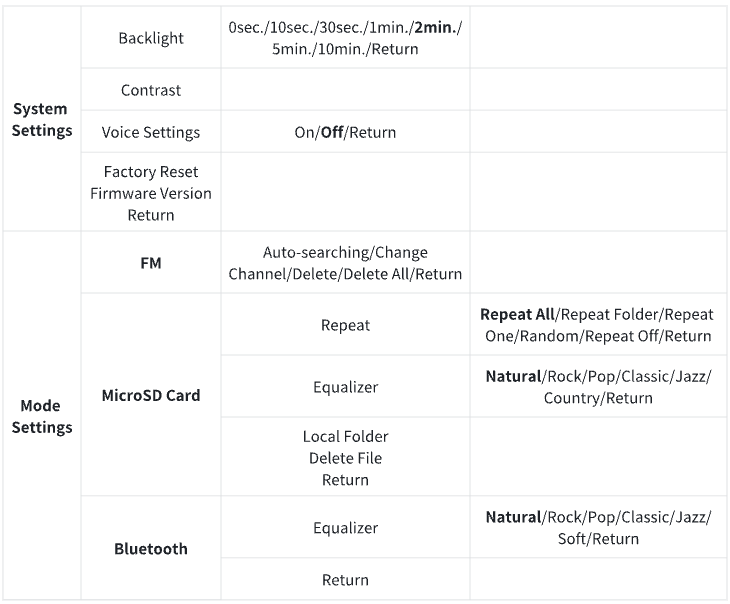Select the Contrast setting label
The width and height of the screenshot is (730, 604).
(x=151, y=90)
